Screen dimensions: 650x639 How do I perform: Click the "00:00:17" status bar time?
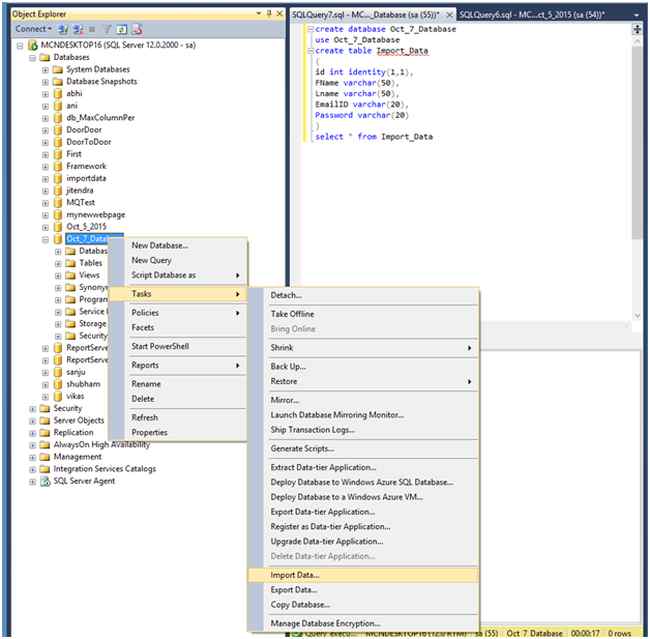(x=585, y=634)
